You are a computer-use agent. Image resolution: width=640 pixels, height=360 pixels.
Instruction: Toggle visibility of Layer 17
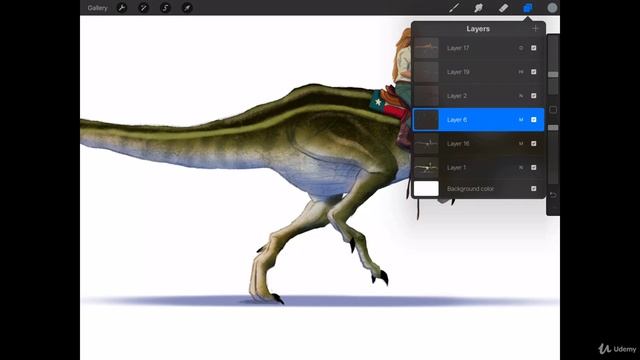click(x=533, y=48)
